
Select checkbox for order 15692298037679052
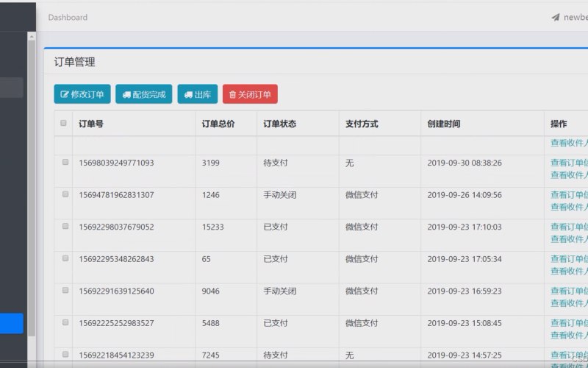[x=65, y=226]
